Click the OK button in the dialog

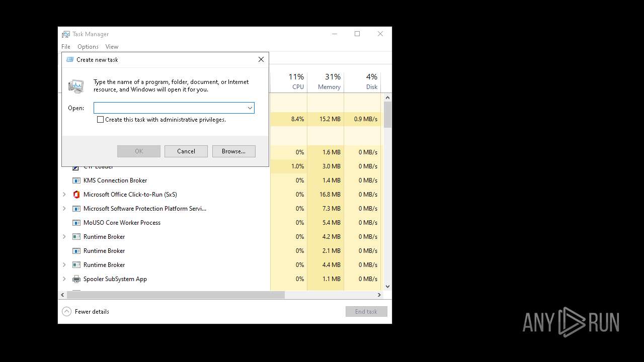(x=139, y=151)
